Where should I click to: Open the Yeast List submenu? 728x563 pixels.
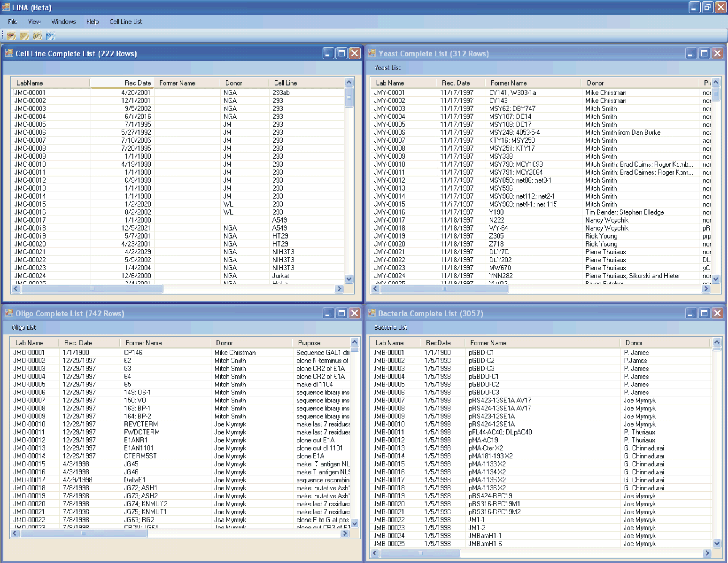click(387, 68)
